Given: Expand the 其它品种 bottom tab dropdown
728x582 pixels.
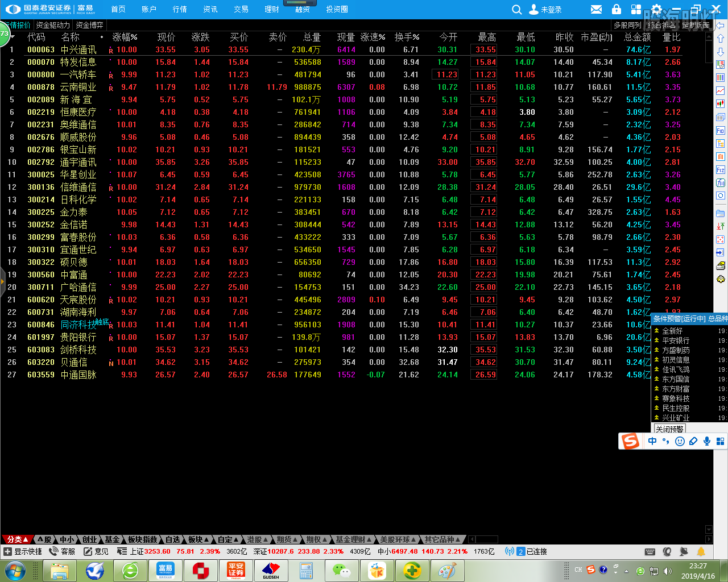Looking at the screenshot, I should (442, 539).
